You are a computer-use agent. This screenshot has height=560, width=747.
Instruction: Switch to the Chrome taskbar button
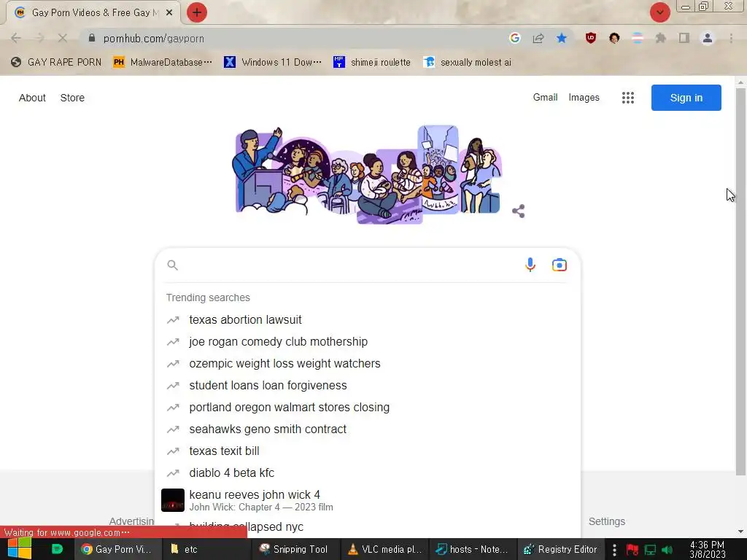[x=117, y=549]
